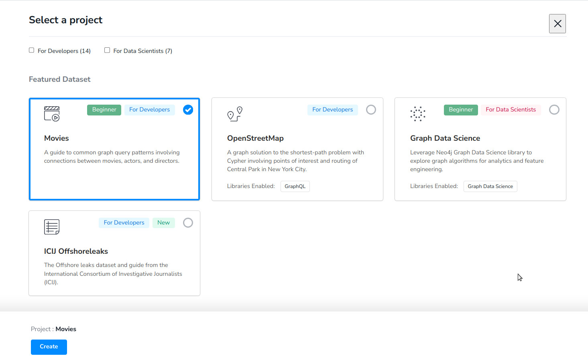The width and height of the screenshot is (588, 364).
Task: Click the 'Project : Movies' label
Action: click(x=53, y=329)
